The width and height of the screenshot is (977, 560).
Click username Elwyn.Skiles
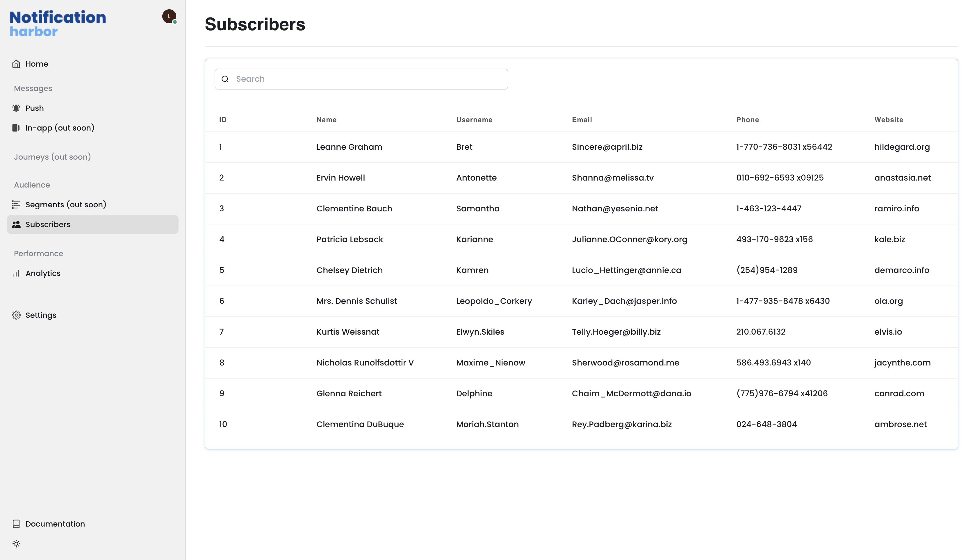pyautogui.click(x=480, y=331)
